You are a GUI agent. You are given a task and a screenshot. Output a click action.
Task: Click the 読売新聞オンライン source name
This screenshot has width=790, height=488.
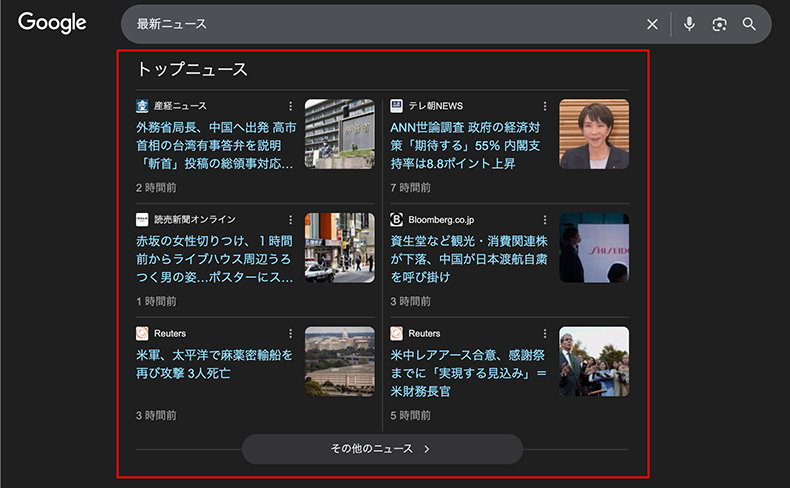pyautogui.click(x=195, y=220)
